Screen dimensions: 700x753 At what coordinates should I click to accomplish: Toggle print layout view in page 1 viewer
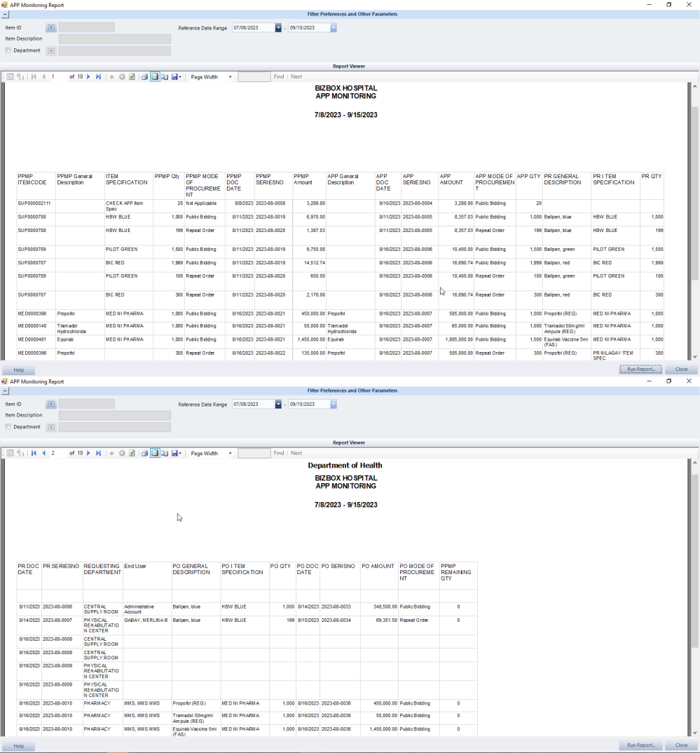[x=155, y=77]
